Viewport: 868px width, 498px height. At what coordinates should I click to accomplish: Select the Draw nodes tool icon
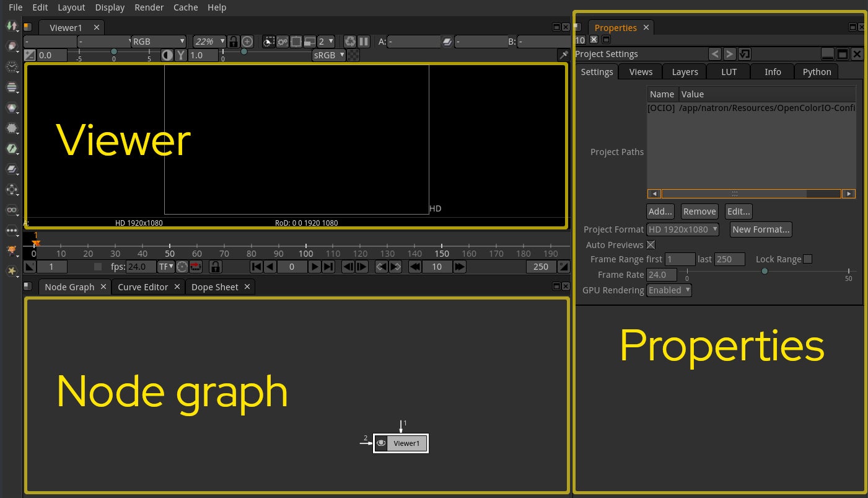coord(12,47)
